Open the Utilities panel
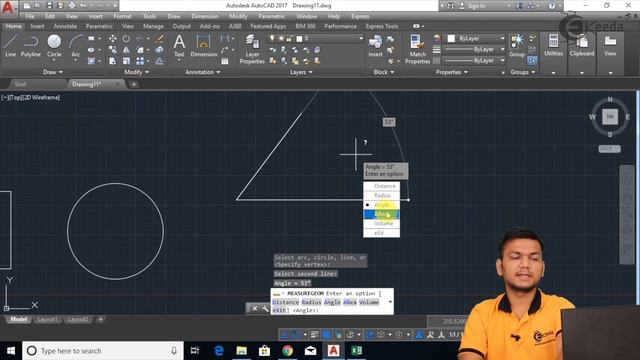This screenshot has width=640, height=360. [x=553, y=46]
